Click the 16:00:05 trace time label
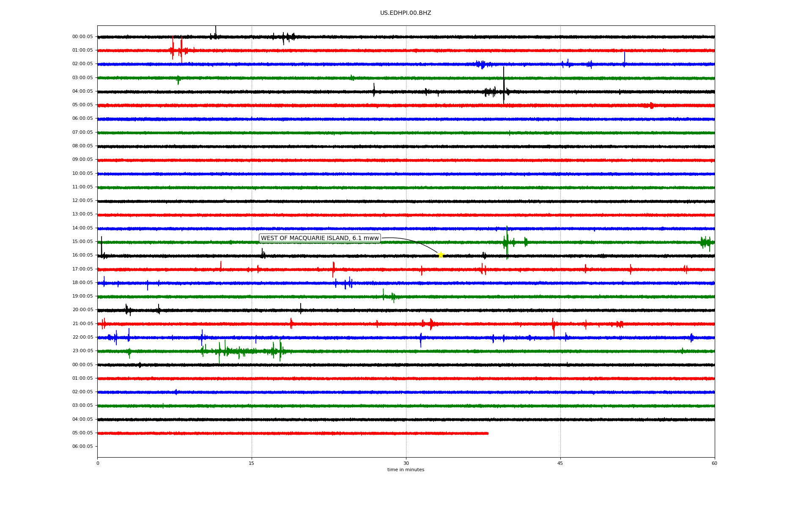 click(82, 255)
